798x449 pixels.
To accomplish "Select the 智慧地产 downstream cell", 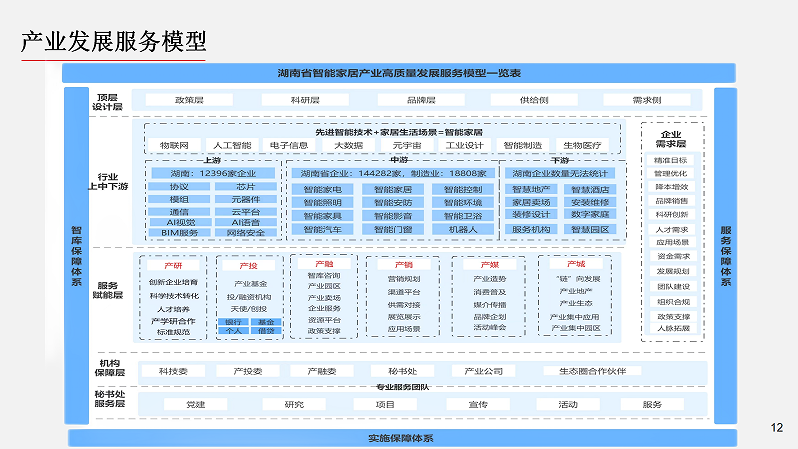I will 531,189.
